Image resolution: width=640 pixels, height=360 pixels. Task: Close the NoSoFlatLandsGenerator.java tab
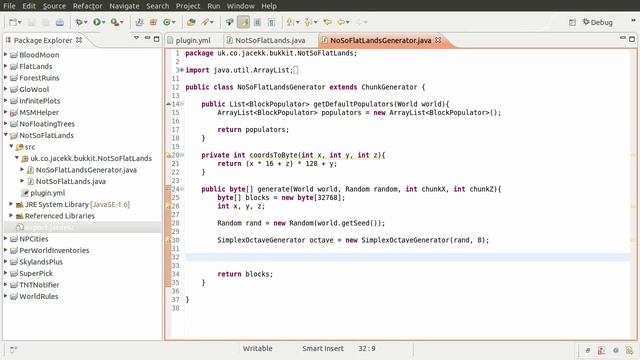pyautogui.click(x=438, y=40)
